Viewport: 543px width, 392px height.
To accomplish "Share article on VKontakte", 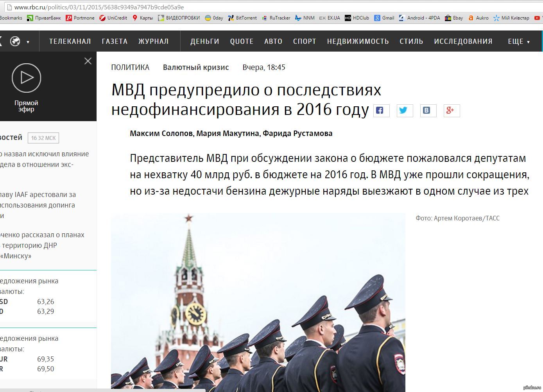I will (428, 111).
